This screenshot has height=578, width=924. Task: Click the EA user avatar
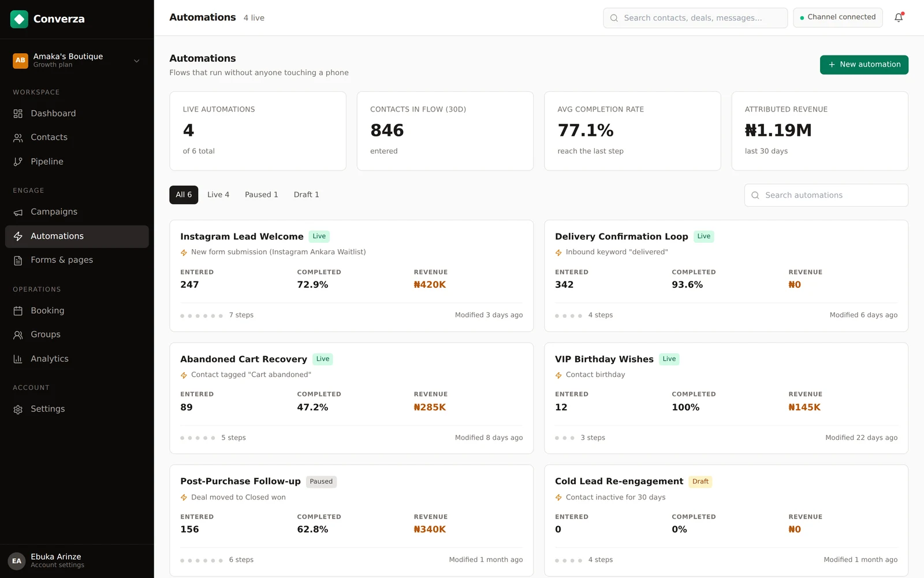(17, 561)
